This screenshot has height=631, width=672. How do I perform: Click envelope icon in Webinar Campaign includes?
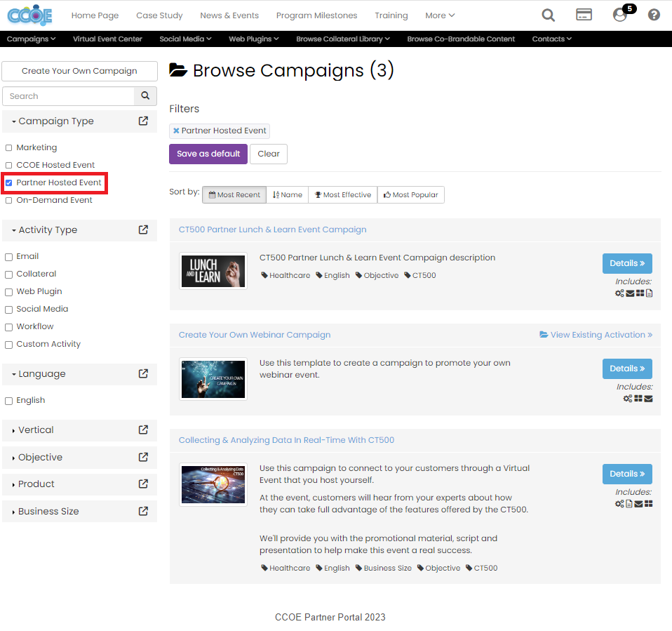click(x=648, y=399)
